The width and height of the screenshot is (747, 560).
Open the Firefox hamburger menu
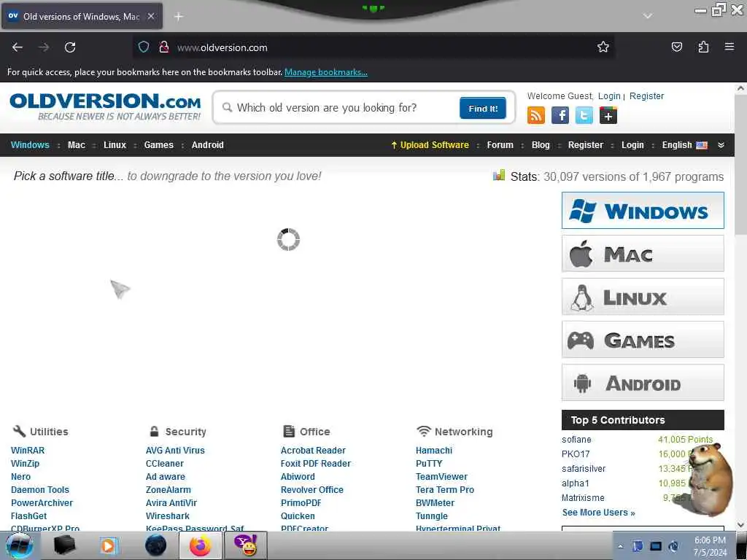pyautogui.click(x=729, y=47)
